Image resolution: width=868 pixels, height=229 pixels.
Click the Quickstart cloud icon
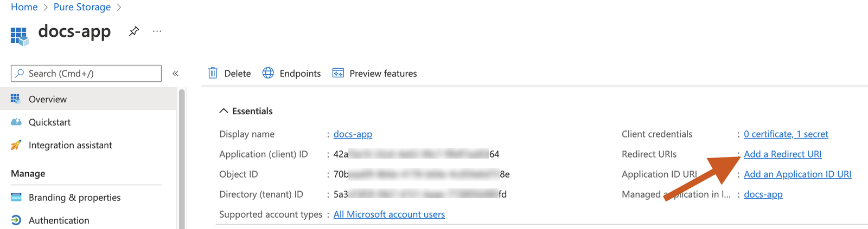pyautogui.click(x=16, y=122)
